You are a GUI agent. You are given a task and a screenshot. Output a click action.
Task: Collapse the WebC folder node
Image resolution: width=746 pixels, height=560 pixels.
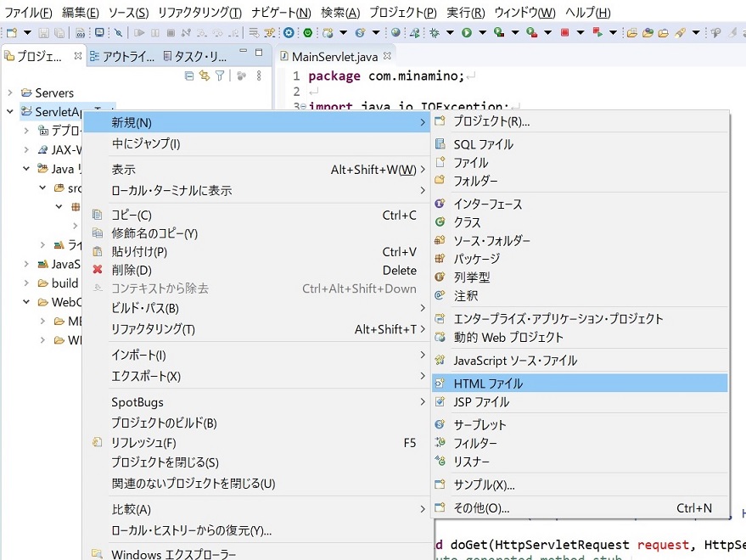tap(26, 302)
